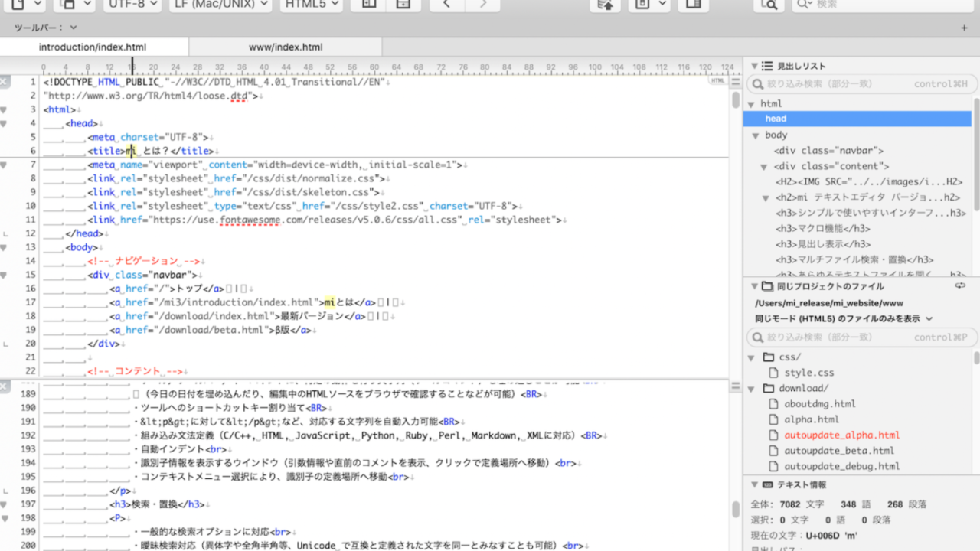Open autoupdate_beta.html in project files
Viewport: 980px width, 551px height.
[839, 451]
